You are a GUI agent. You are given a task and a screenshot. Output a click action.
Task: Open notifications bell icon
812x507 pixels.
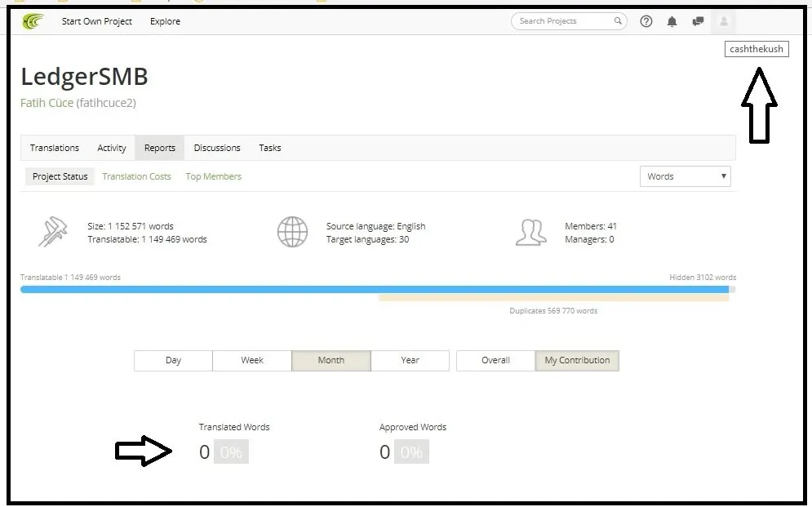672,21
